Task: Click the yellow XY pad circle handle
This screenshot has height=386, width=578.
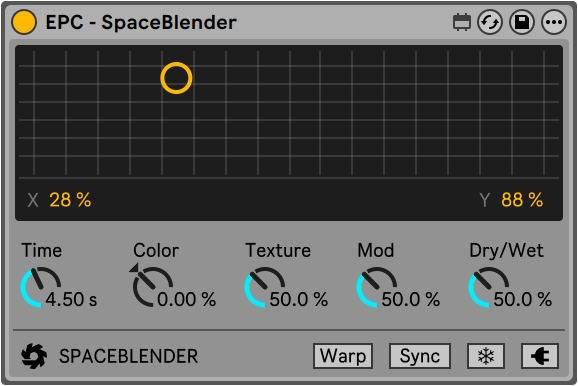Action: click(176, 78)
